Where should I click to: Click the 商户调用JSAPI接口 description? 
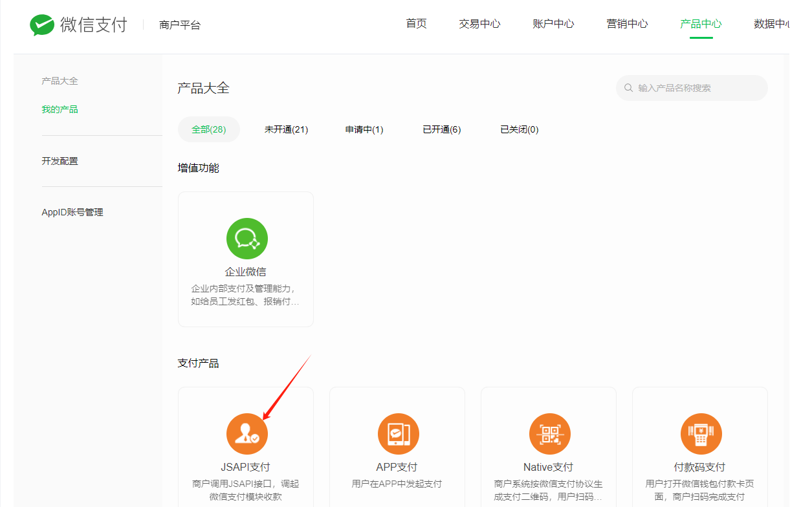[245, 490]
